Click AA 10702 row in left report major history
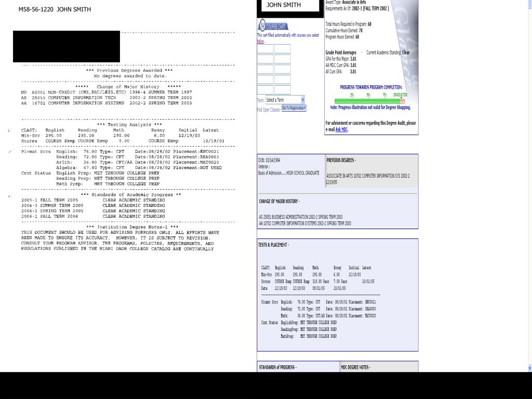 [x=106, y=103]
